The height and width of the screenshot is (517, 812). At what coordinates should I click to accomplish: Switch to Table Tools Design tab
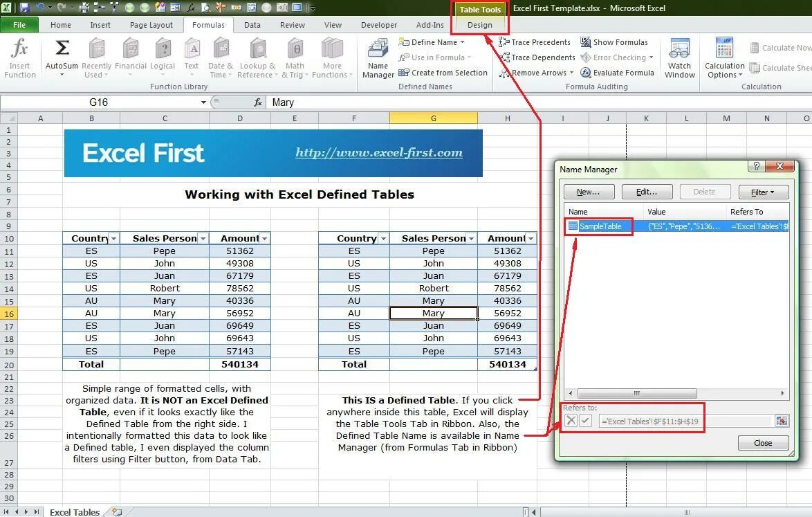480,25
